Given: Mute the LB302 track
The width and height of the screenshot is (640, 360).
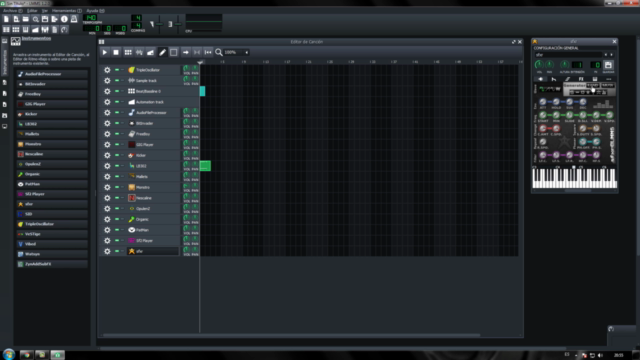Looking at the screenshot, I should (x=117, y=166).
